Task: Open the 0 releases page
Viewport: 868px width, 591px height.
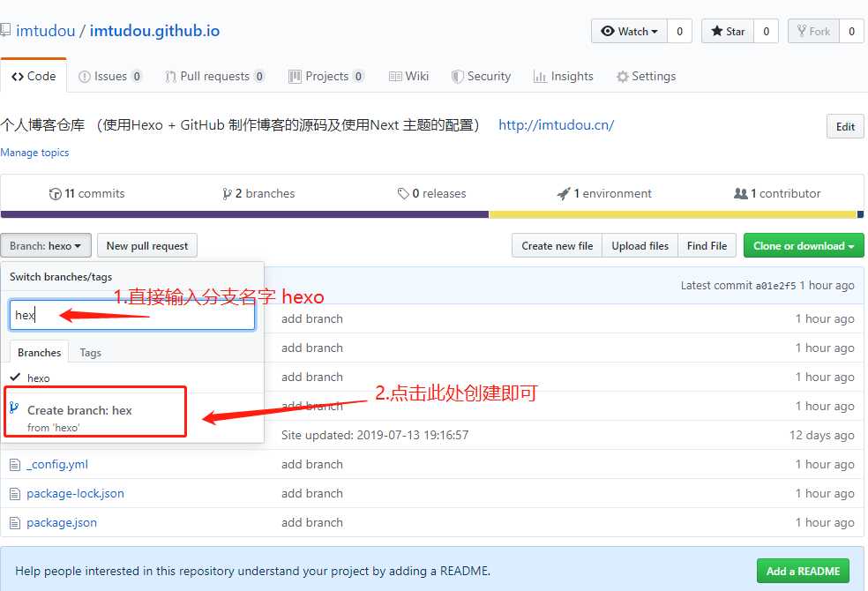Action: click(x=431, y=194)
